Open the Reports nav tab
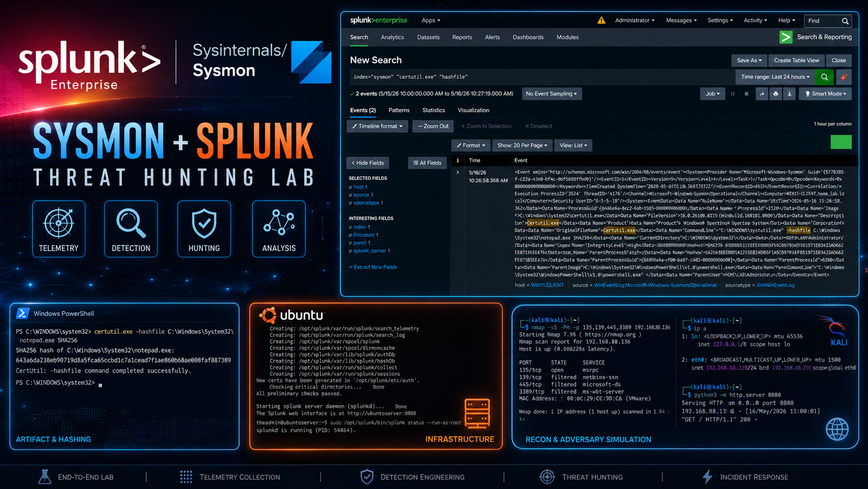Screen dimensions: 868x489 coord(462,37)
